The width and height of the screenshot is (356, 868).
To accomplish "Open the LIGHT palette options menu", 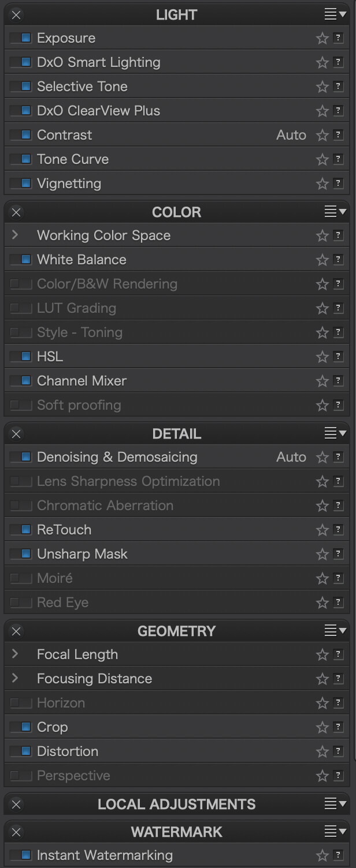I will tap(335, 15).
